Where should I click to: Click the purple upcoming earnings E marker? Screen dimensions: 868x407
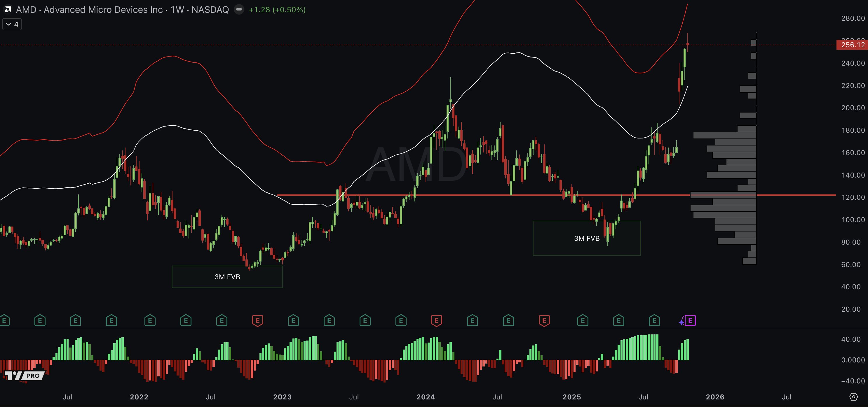click(690, 320)
